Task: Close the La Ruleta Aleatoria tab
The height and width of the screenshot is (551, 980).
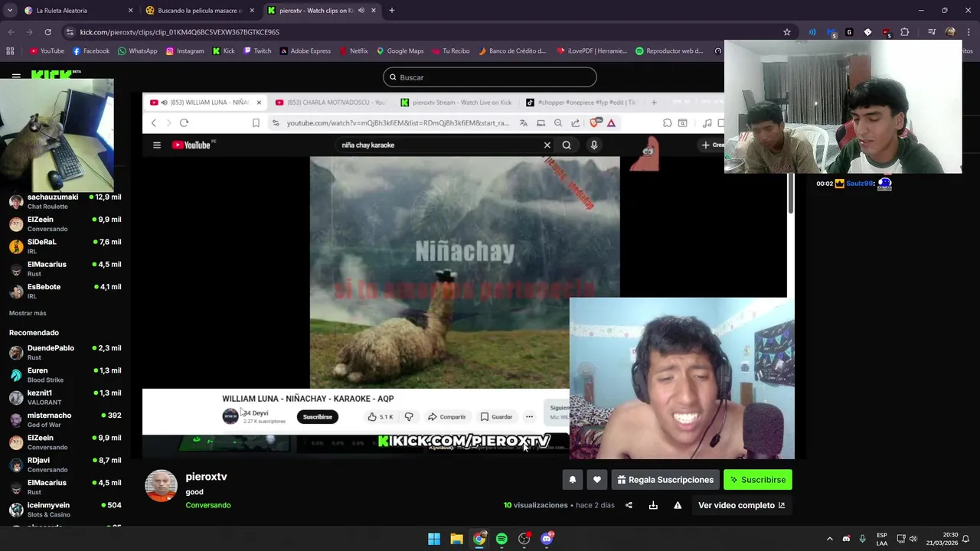Action: (130, 11)
